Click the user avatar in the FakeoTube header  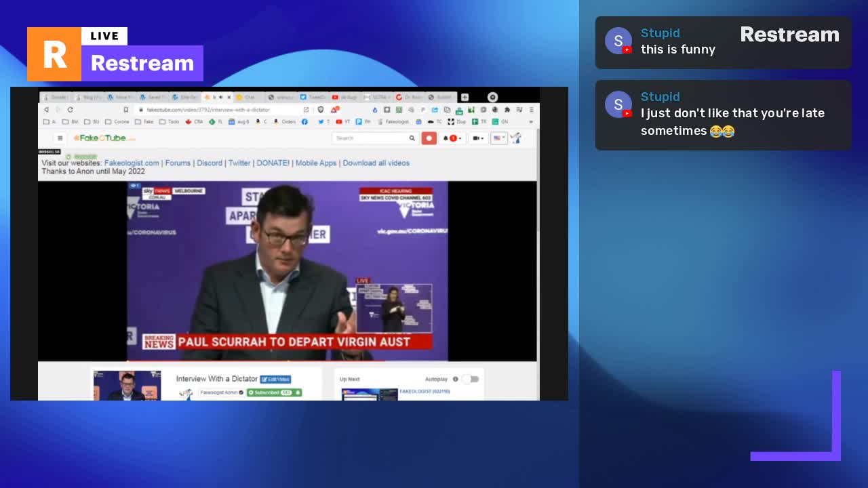pyautogui.click(x=516, y=138)
